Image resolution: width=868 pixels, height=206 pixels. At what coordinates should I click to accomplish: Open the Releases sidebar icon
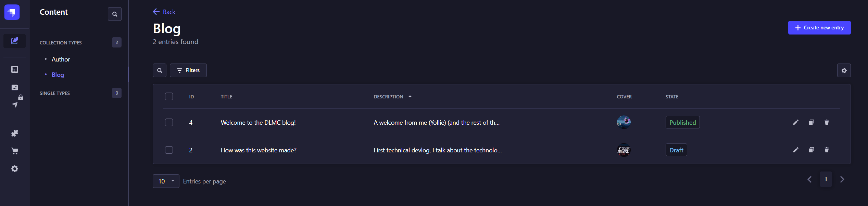click(x=14, y=105)
